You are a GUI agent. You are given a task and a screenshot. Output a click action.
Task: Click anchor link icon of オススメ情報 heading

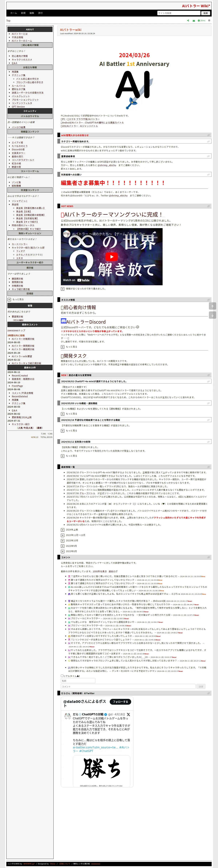pyautogui.click(x=208, y=300)
